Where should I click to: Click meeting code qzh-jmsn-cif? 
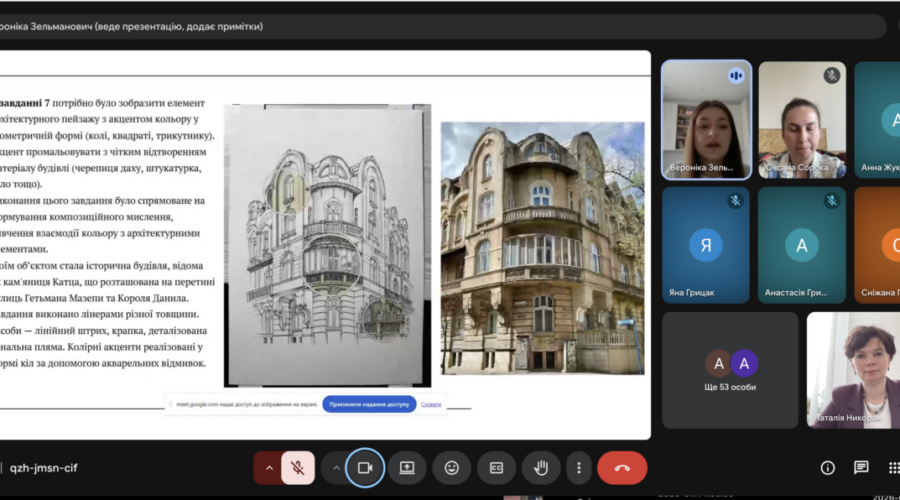click(44, 468)
